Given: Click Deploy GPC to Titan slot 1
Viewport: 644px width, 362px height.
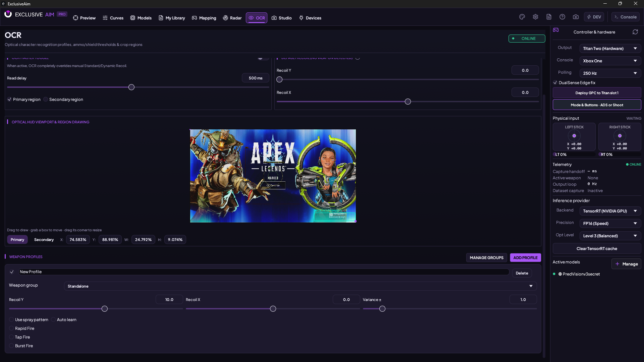Looking at the screenshot, I should pyautogui.click(x=597, y=93).
